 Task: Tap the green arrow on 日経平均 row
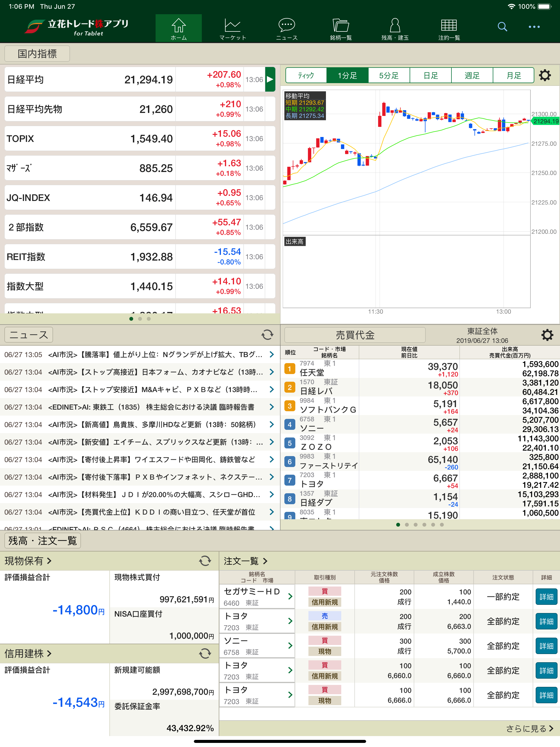click(270, 79)
